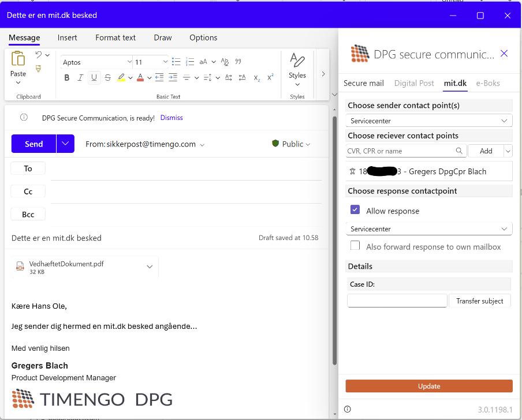Switch to the Insert ribbon tab
This screenshot has height=420, width=522.
click(67, 37)
